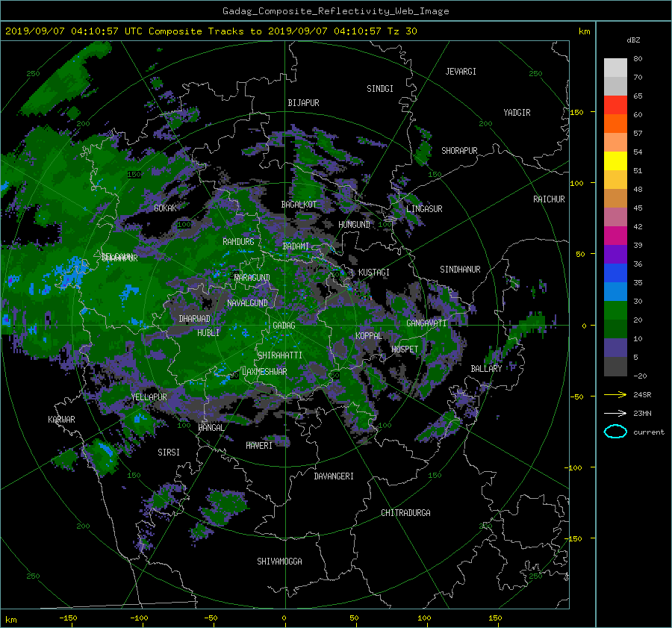The width and height of the screenshot is (672, 628).
Task: Click the UTC Composite Tracks timestamp line
Action: (211, 31)
